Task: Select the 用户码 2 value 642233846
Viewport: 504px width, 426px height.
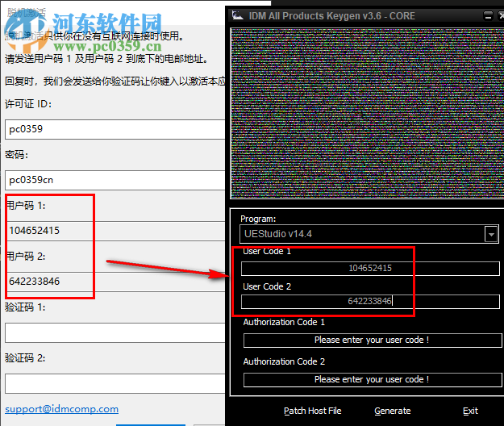Action: [x=34, y=281]
